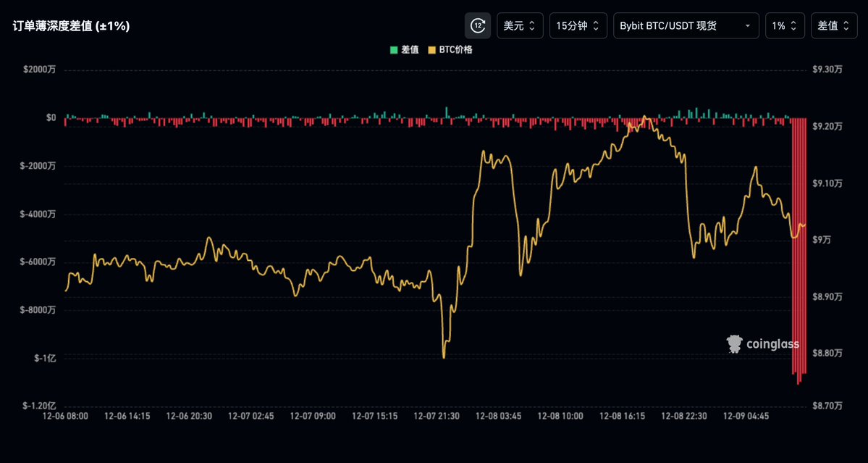Select the 12-09 04:45 x-axis label
868x463 pixels.
(x=747, y=417)
